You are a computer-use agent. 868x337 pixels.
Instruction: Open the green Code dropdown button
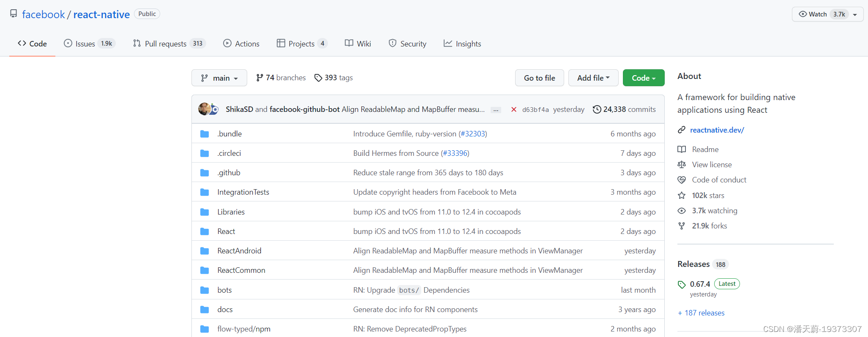644,78
